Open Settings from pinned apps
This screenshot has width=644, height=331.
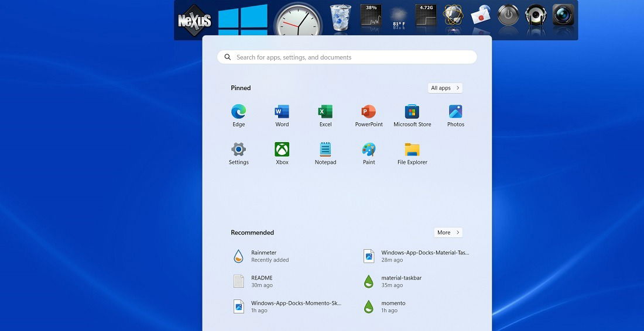(239, 153)
